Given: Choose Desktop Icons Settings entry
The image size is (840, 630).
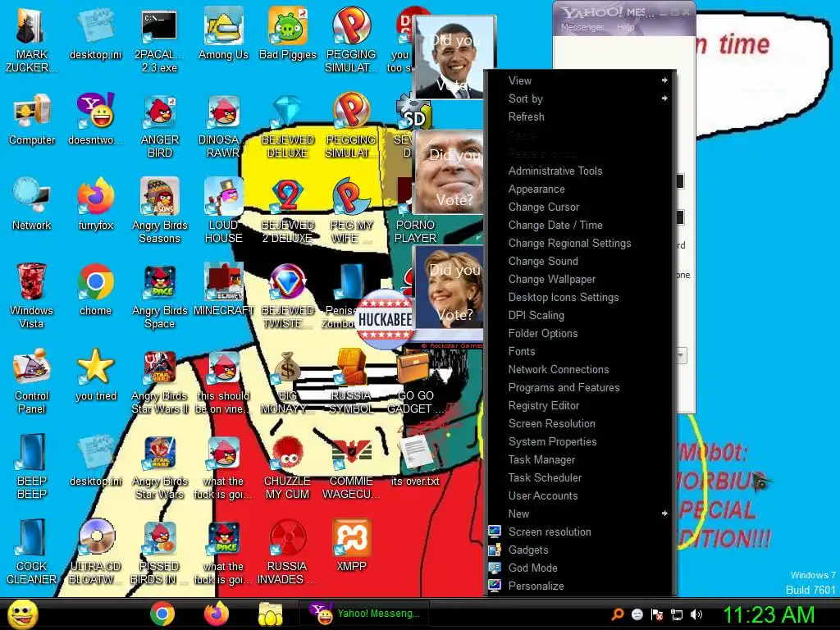Looking at the screenshot, I should (x=580, y=297).
